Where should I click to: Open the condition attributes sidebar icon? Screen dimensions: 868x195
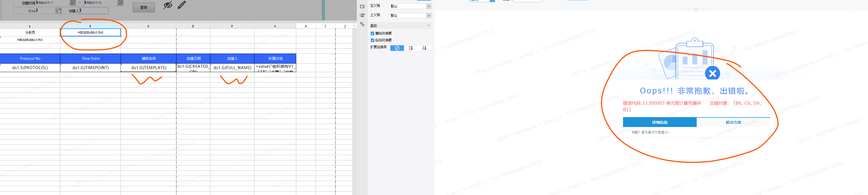point(362,15)
